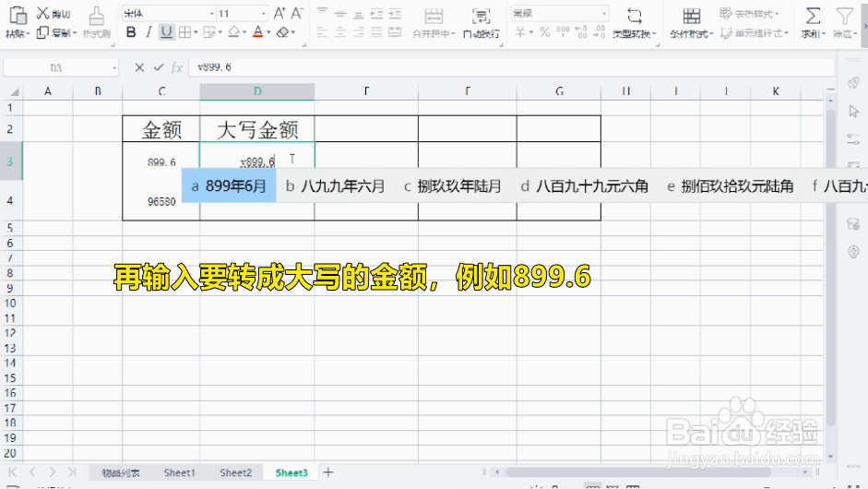
Task: Select candidate b 八九九年六月
Action: click(x=335, y=186)
